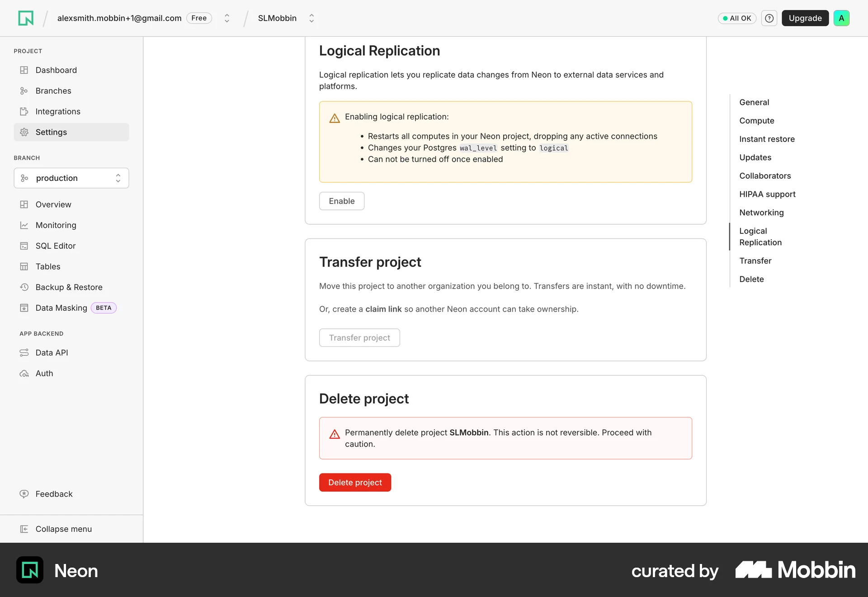Open Data API page
Viewport: 868px width, 597px height.
pyautogui.click(x=71, y=353)
